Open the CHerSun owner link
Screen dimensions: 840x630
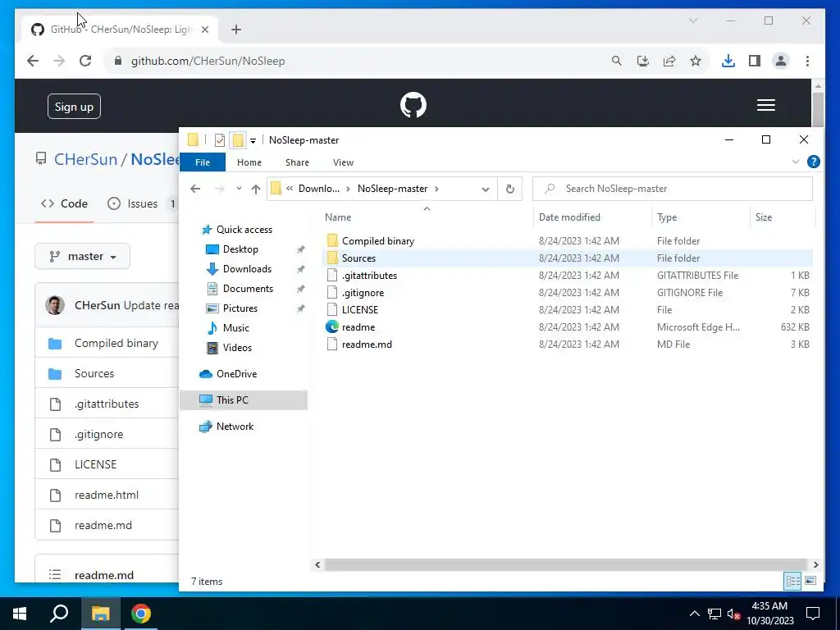click(85, 160)
